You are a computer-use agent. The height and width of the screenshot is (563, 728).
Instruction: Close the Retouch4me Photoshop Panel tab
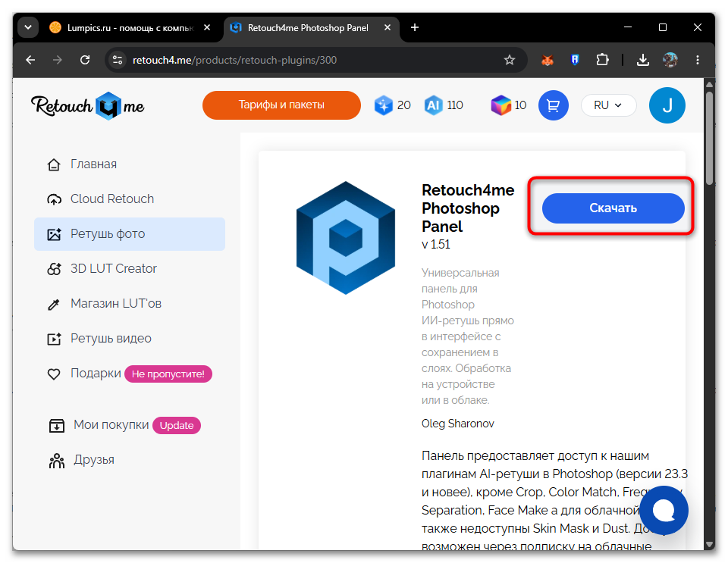coord(388,28)
